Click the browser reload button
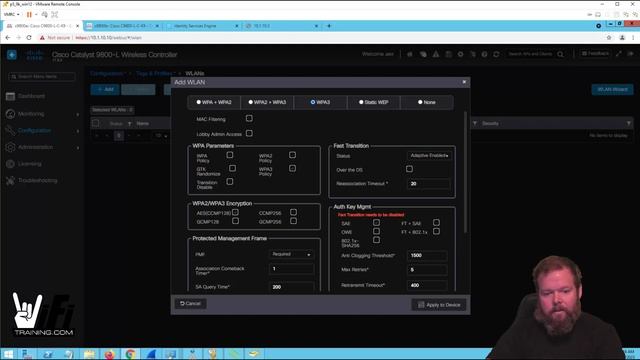Image resolution: width=640 pixels, height=360 pixels. point(29,38)
